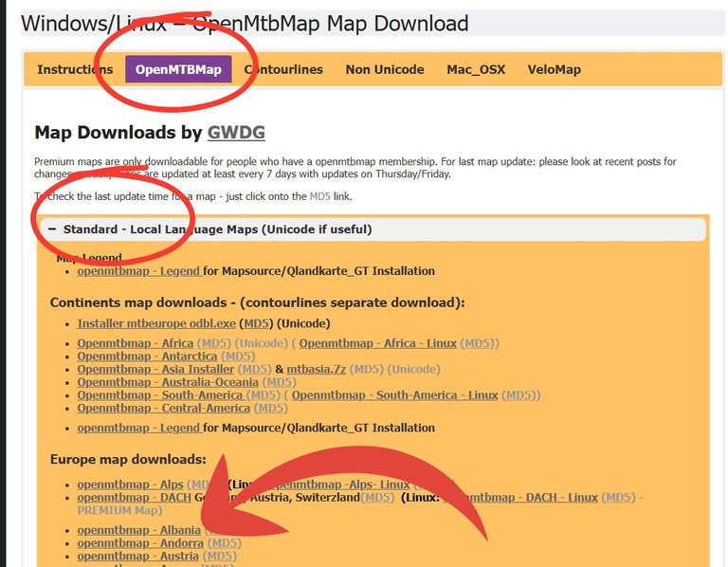Download the mtbasia.7z file
Image resolution: width=728 pixels, height=567 pixels.
(320, 369)
